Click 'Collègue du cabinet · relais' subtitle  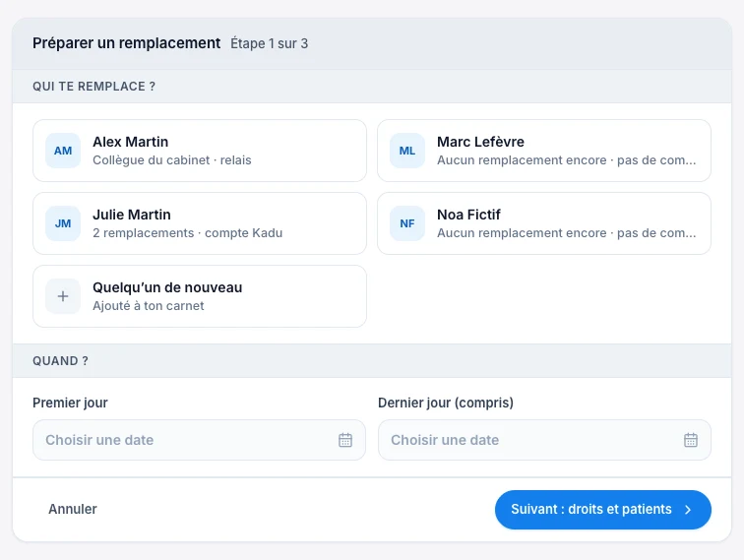[x=172, y=160]
